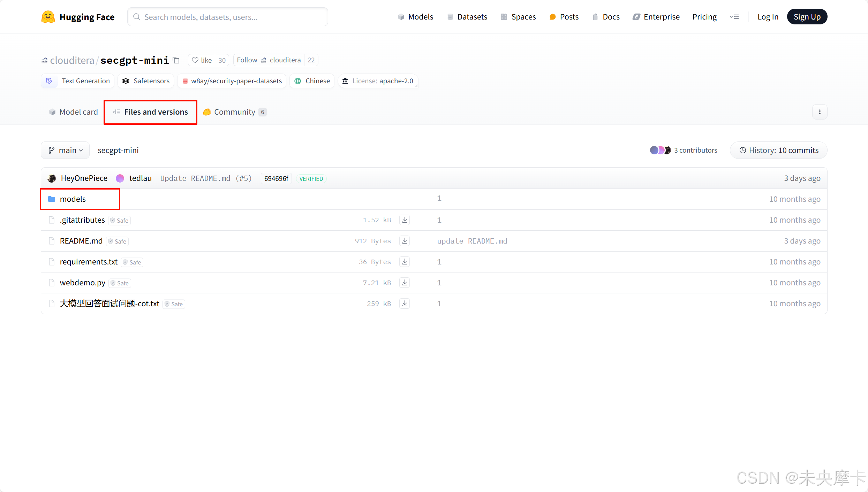Click download icon for requirements.txt

[405, 262]
